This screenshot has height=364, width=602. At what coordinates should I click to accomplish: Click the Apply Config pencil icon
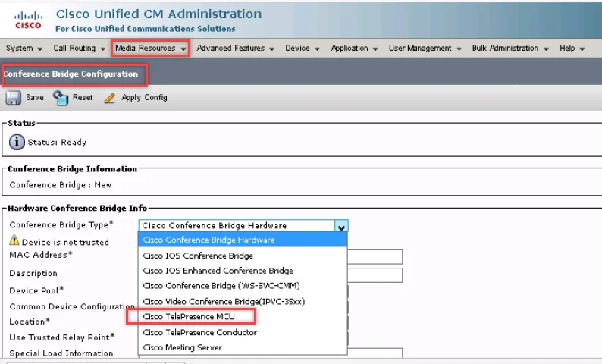click(x=110, y=98)
